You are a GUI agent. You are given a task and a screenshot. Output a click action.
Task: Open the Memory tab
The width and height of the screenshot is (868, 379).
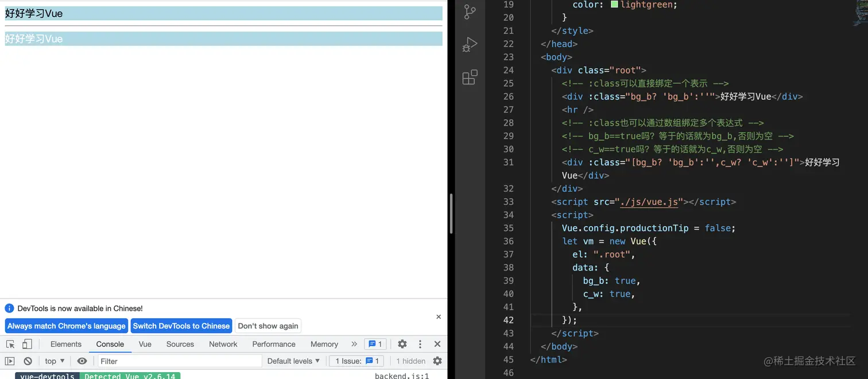324,344
